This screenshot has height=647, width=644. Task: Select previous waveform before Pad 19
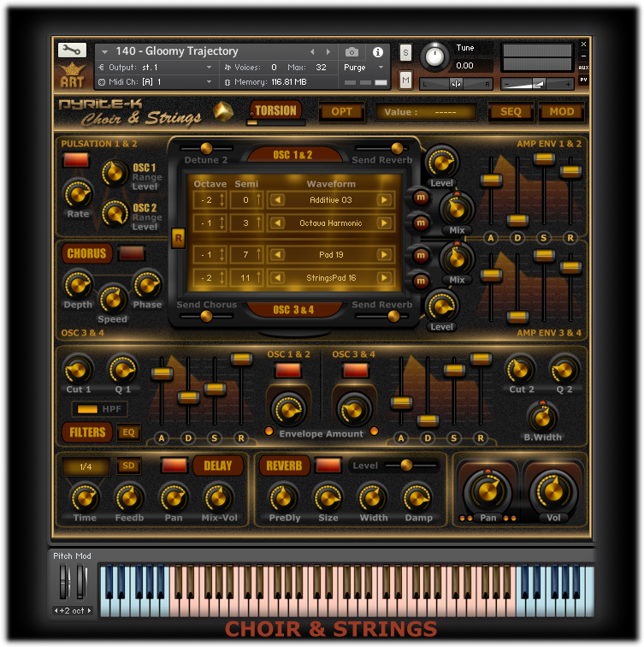click(276, 255)
